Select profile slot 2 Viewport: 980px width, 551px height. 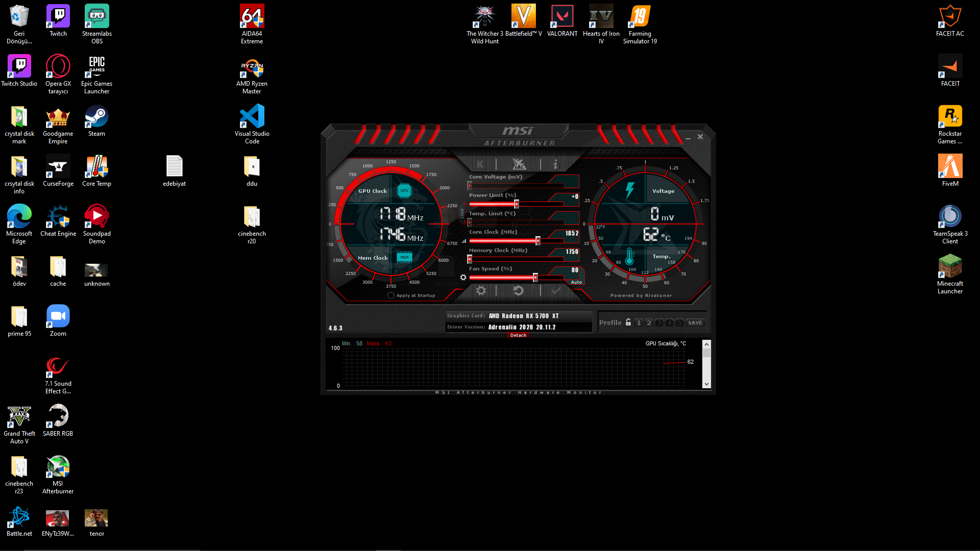coord(649,323)
